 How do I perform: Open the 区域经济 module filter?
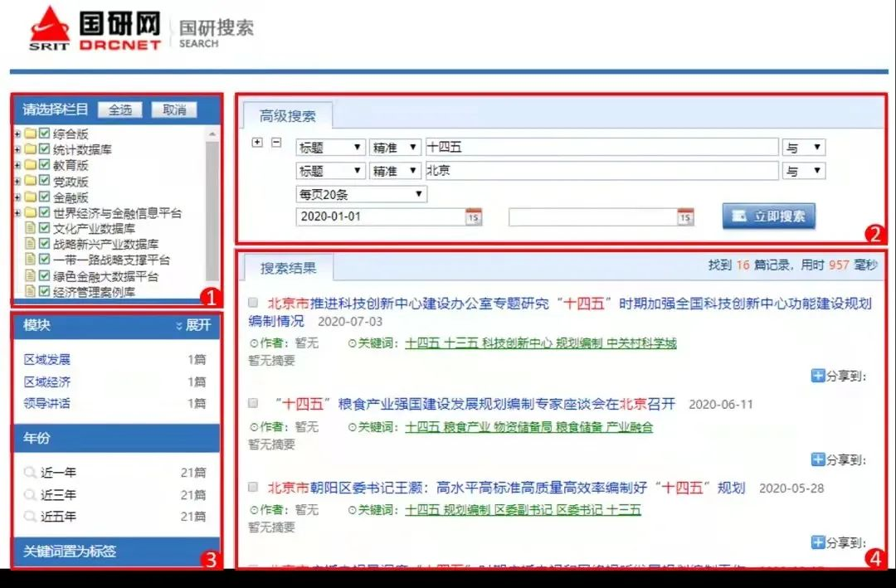click(46, 381)
